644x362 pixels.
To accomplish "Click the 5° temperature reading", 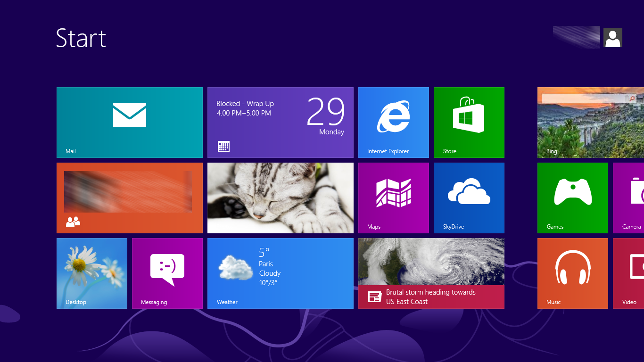I will pyautogui.click(x=264, y=252).
